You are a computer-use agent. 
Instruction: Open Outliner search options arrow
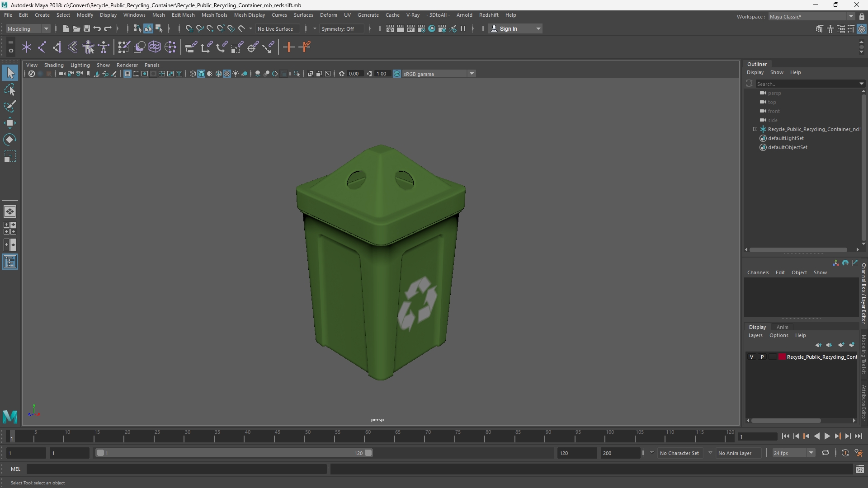(x=862, y=84)
